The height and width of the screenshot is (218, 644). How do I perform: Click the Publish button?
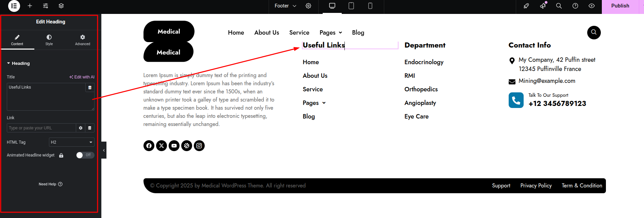point(620,6)
